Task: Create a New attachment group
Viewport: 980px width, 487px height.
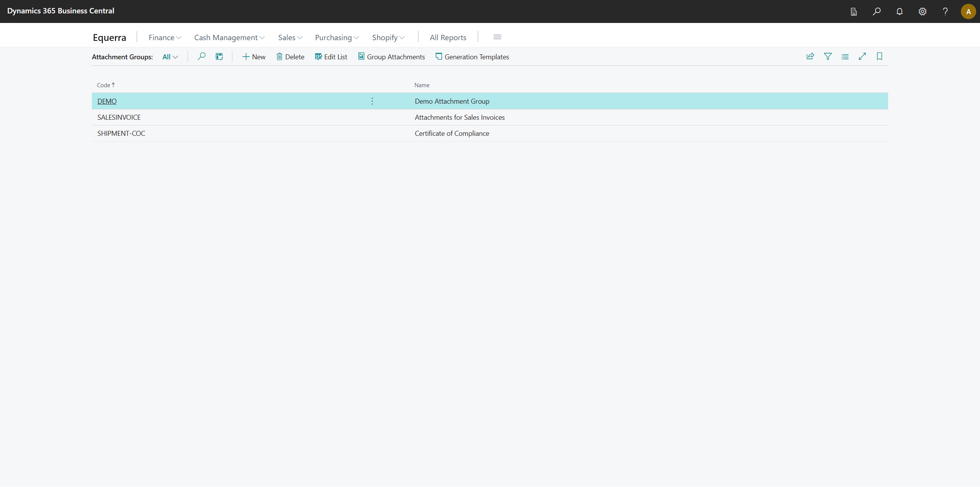Action: pyautogui.click(x=254, y=57)
